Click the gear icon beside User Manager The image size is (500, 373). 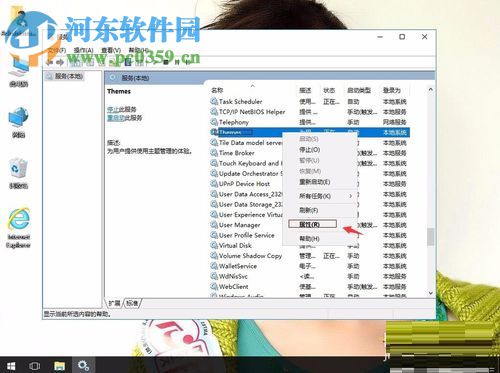(x=214, y=225)
